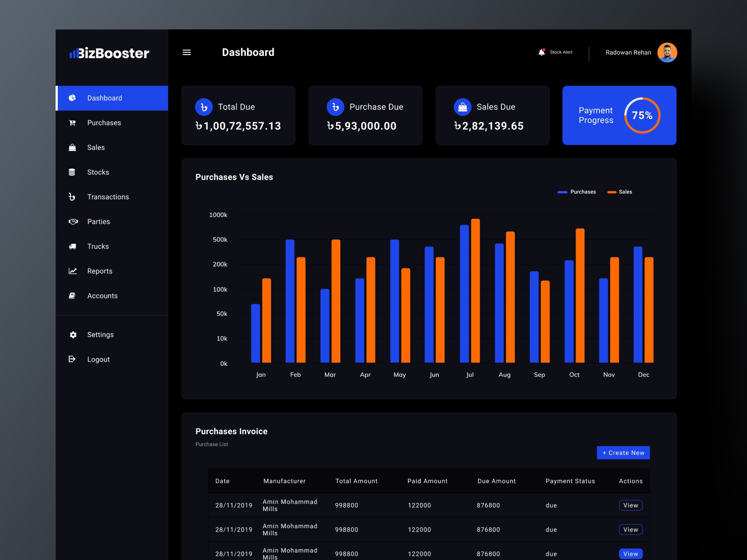Screen dimensions: 747x560
Task: Click the Parties handshake icon
Action: tap(73, 222)
